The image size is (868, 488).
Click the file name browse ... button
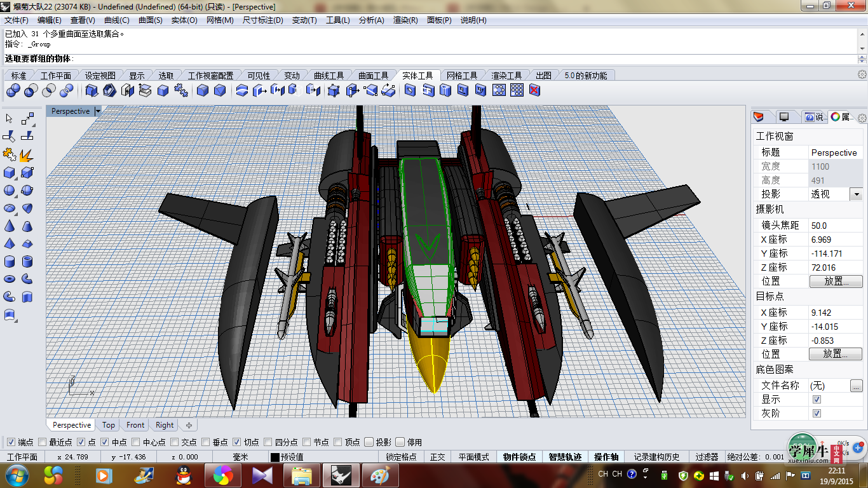coord(856,386)
